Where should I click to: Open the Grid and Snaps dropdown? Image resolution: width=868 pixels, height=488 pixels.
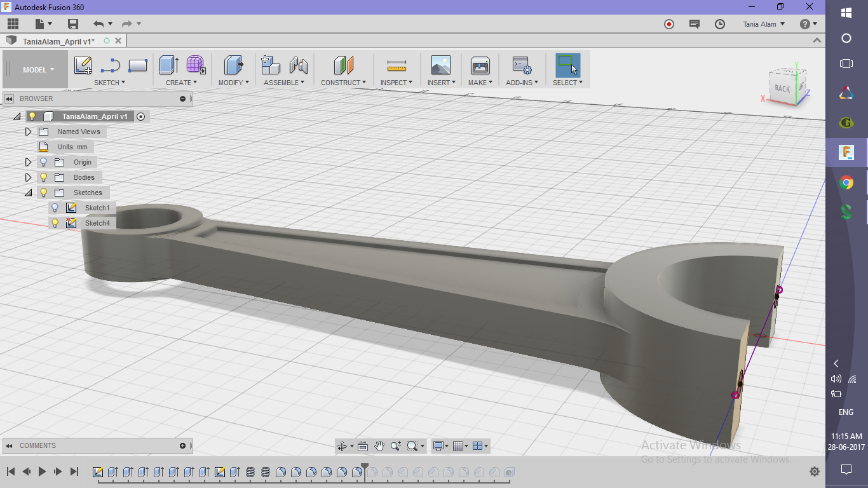tap(462, 446)
